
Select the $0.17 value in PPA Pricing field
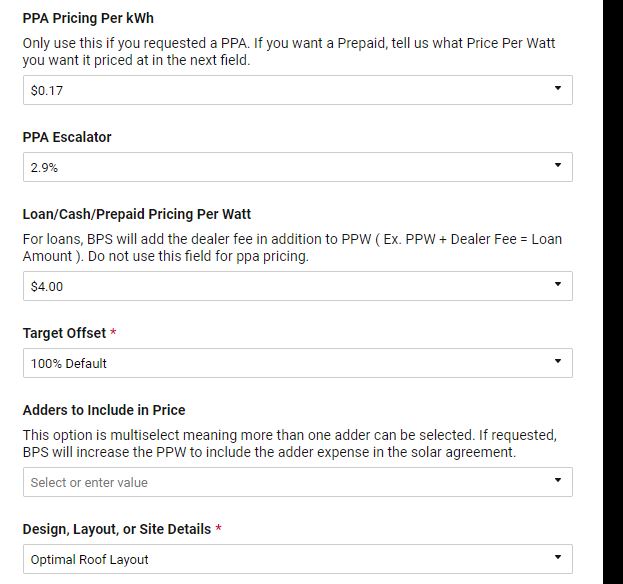[48, 90]
